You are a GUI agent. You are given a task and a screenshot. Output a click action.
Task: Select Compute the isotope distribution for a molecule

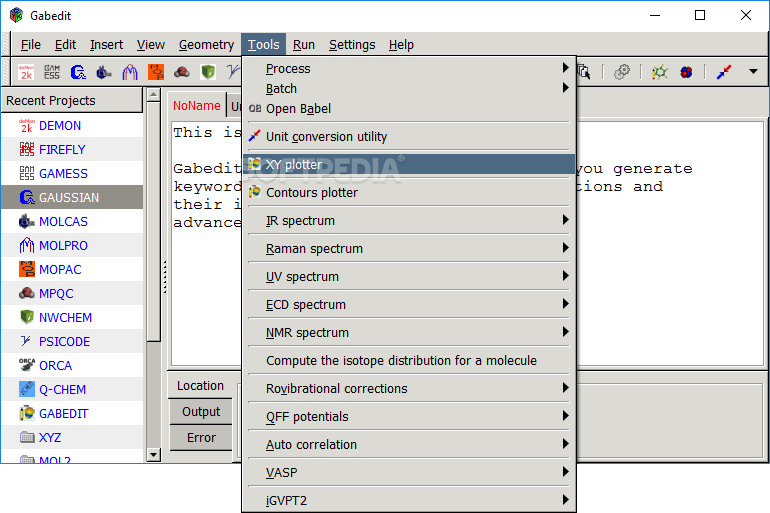409,360
